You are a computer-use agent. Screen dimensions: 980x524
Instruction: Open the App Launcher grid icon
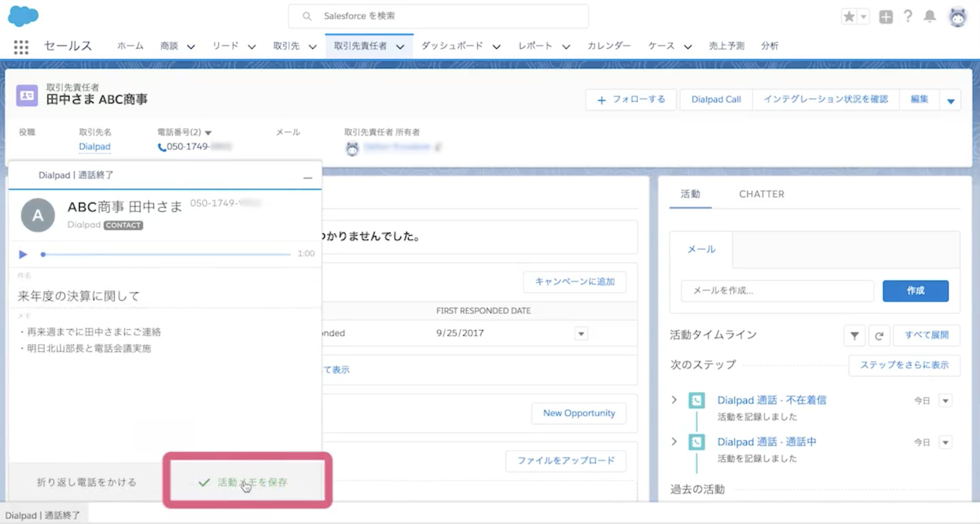coord(21,47)
